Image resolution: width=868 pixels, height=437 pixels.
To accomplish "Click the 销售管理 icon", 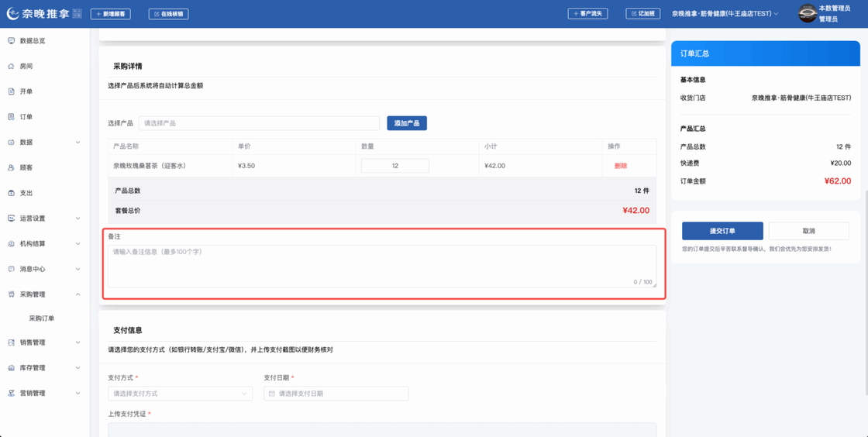I will point(11,342).
